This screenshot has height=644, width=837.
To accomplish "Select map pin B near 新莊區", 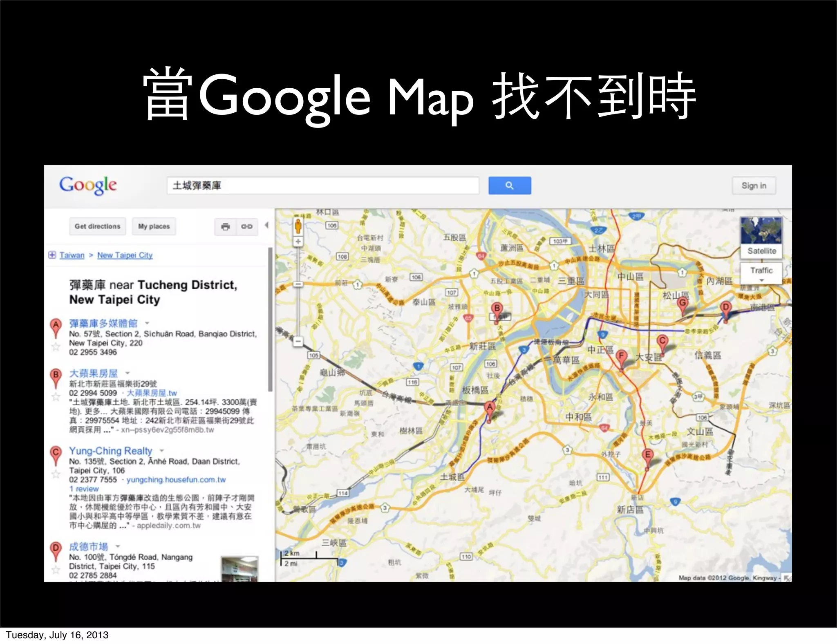I will 497,313.
